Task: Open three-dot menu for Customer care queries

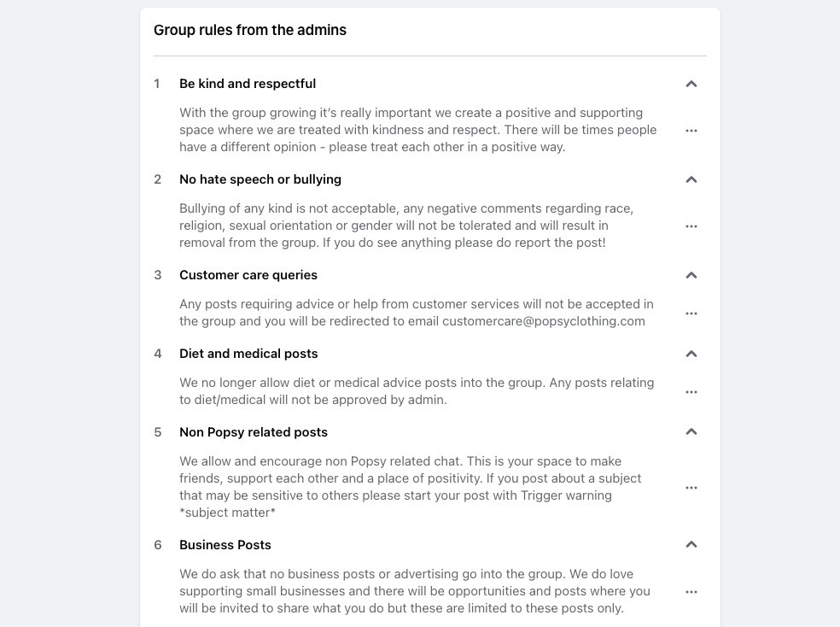Action: click(691, 313)
